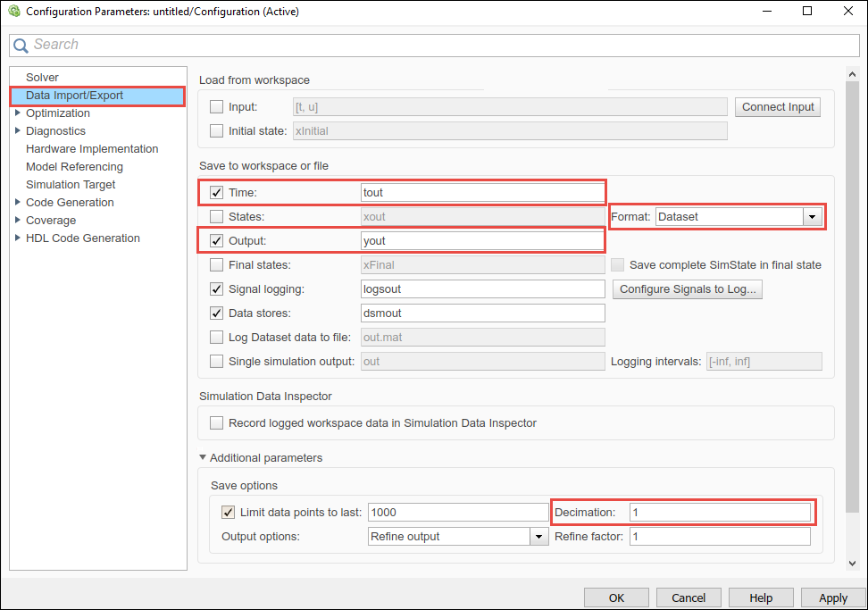This screenshot has height=610, width=868.
Task: Select the Hardware Implementation pane
Action: [93, 148]
